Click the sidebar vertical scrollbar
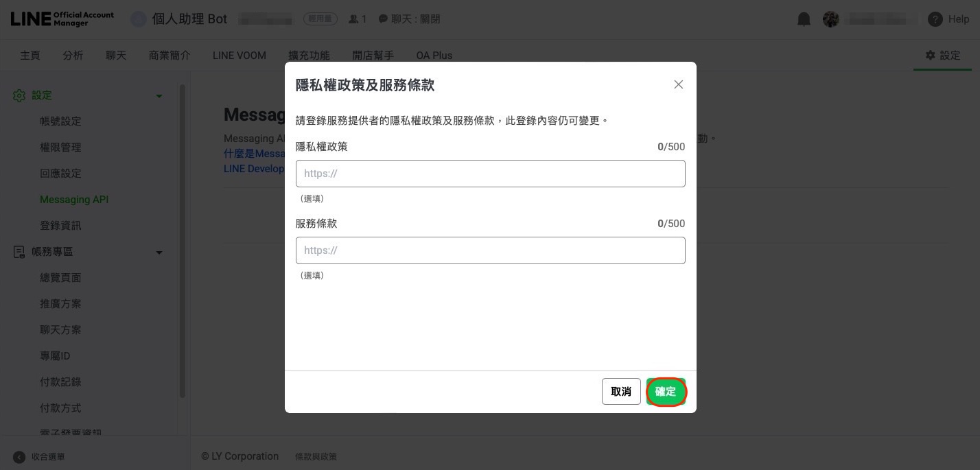This screenshot has height=470, width=980. click(x=183, y=240)
